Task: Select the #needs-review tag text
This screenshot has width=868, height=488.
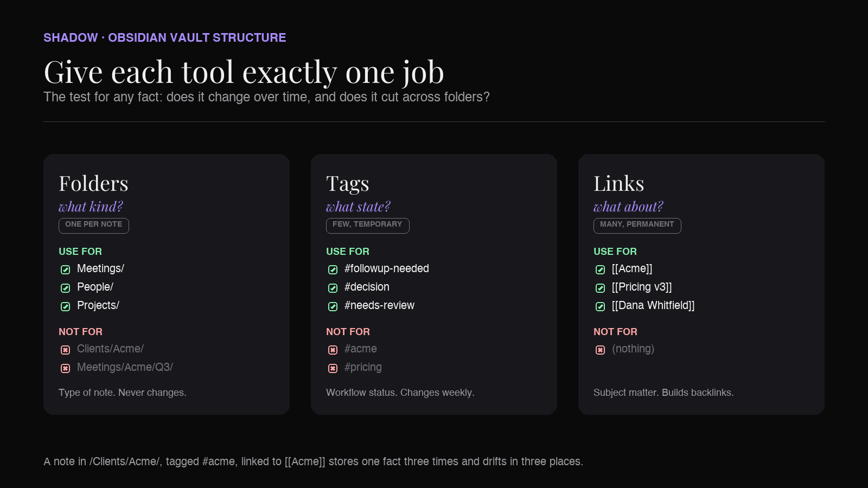Action: [380, 305]
